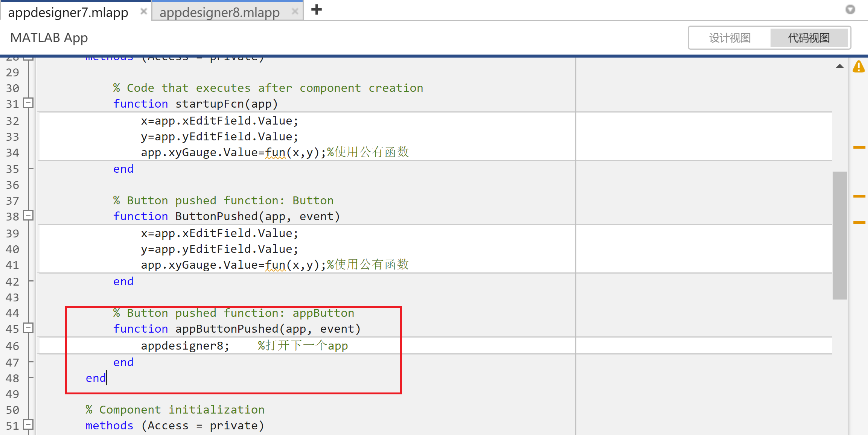The height and width of the screenshot is (435, 868).
Task: Switch to 设计视图 design view
Action: coord(729,38)
